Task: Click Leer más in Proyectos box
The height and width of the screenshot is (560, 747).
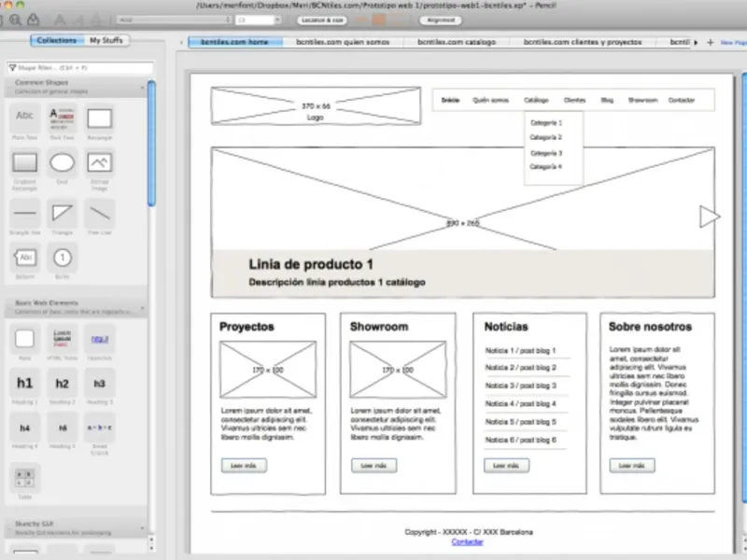Action: (244, 465)
